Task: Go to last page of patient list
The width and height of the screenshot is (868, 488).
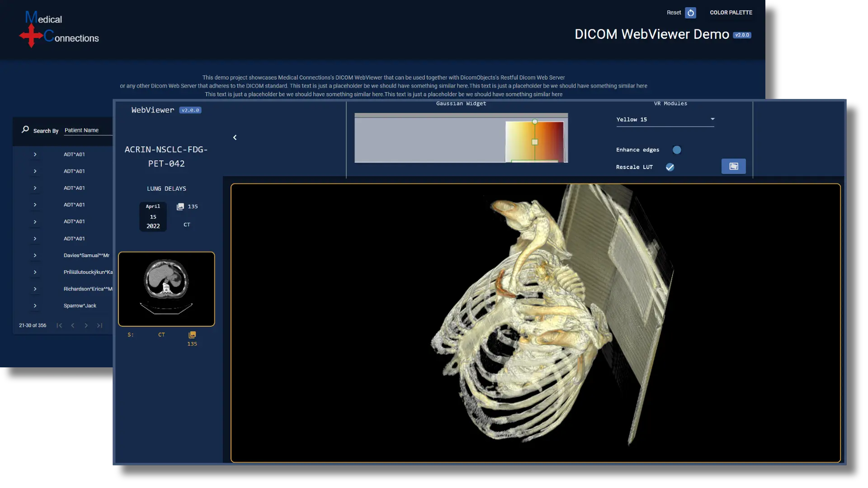Action: click(x=99, y=325)
